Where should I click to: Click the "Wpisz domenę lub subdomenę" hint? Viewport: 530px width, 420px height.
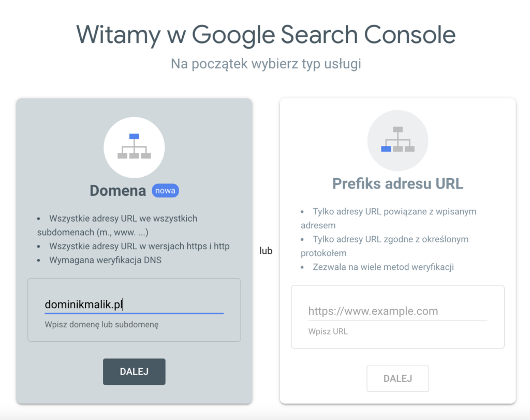pyautogui.click(x=101, y=325)
